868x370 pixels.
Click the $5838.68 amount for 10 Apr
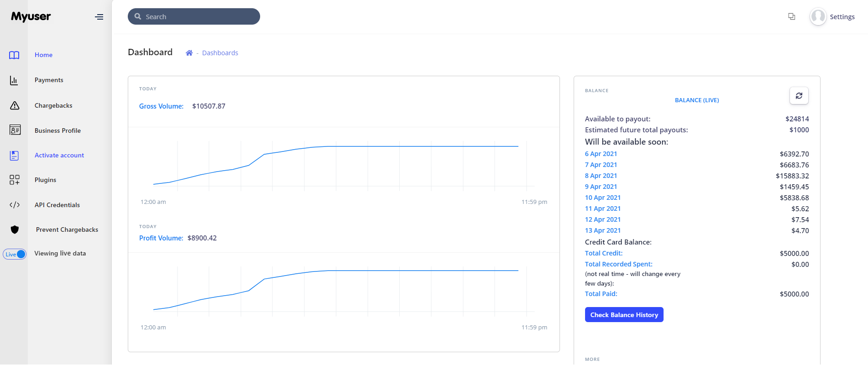point(794,198)
